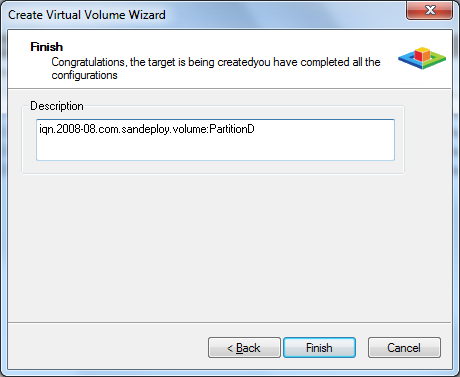Click the empty gray area below Description group
The height and width of the screenshot is (377, 460).
229,247
